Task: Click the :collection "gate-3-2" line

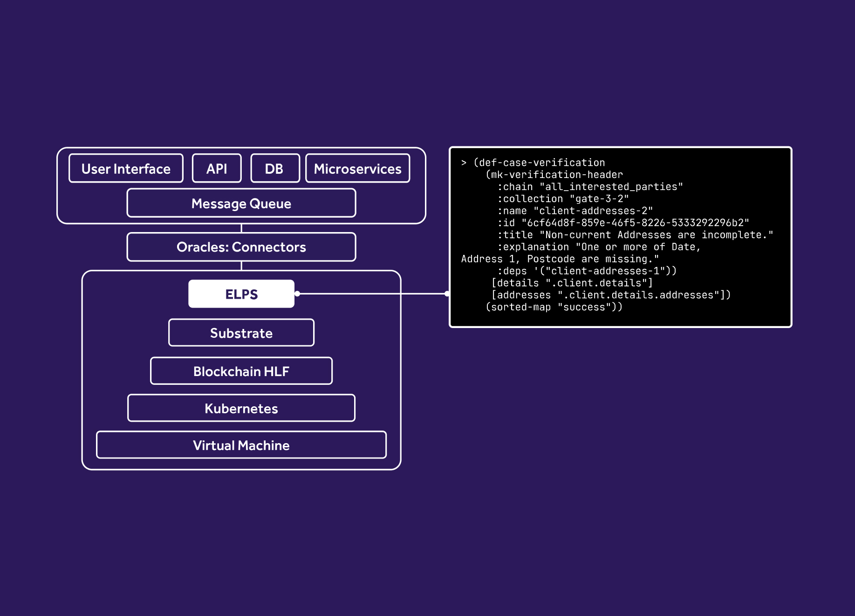Action: point(563,199)
